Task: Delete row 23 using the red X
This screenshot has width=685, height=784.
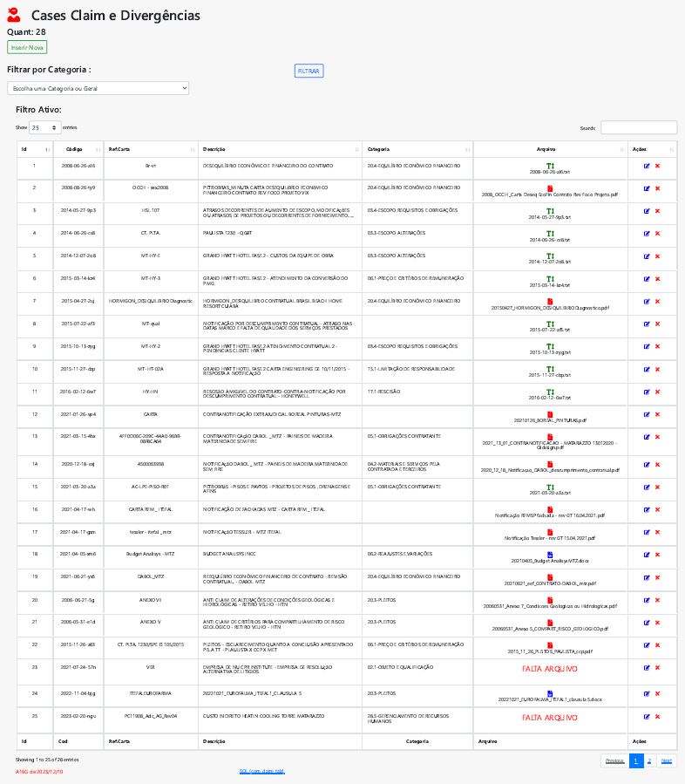Action: click(x=657, y=667)
